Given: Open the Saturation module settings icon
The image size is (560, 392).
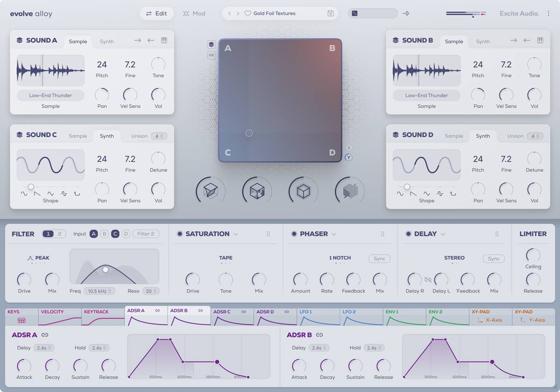Looking at the screenshot, I should point(269,234).
